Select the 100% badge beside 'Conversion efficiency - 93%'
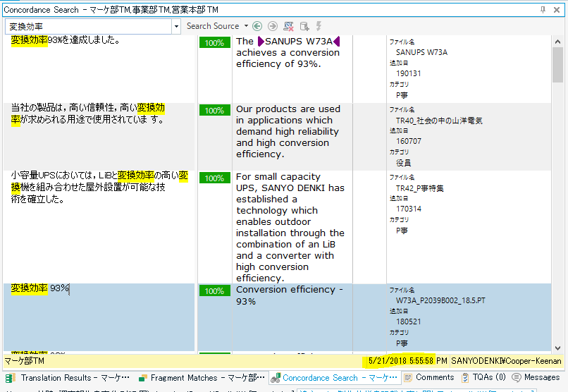The image size is (568, 392). coord(214,291)
